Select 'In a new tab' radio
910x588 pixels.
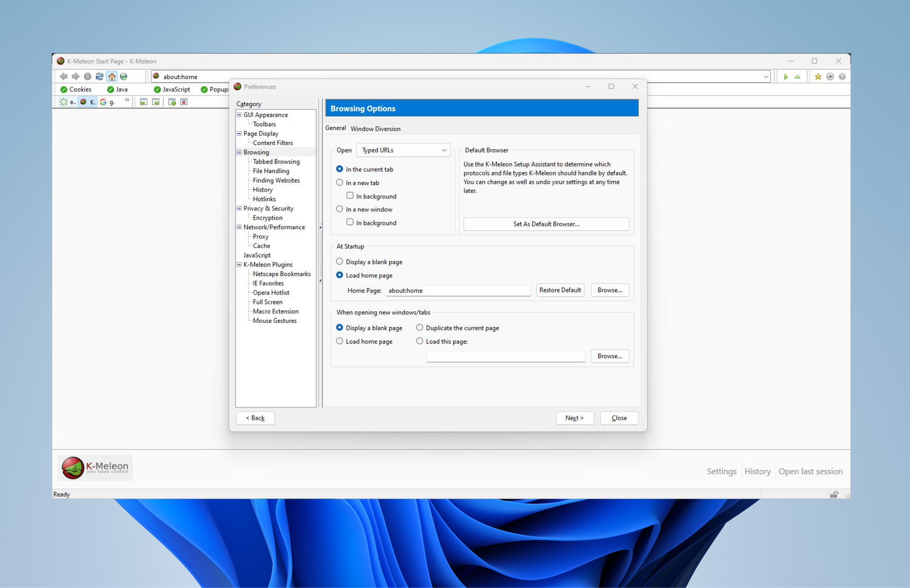pos(340,182)
